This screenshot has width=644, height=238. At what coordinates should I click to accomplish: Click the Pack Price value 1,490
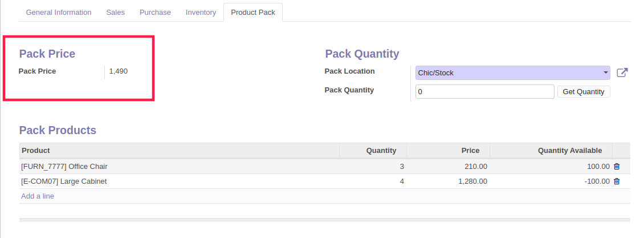pos(119,71)
